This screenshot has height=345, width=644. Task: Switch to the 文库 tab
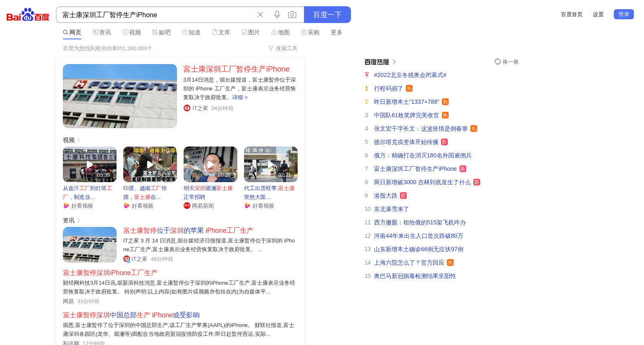(221, 32)
